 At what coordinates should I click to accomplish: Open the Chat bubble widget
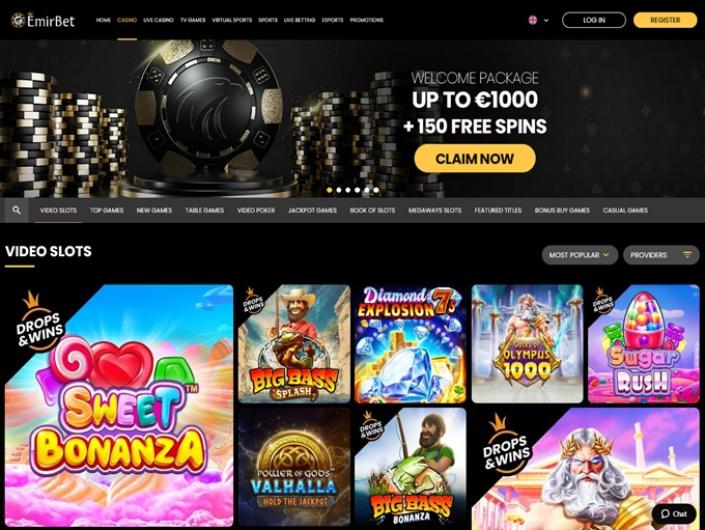point(674,513)
